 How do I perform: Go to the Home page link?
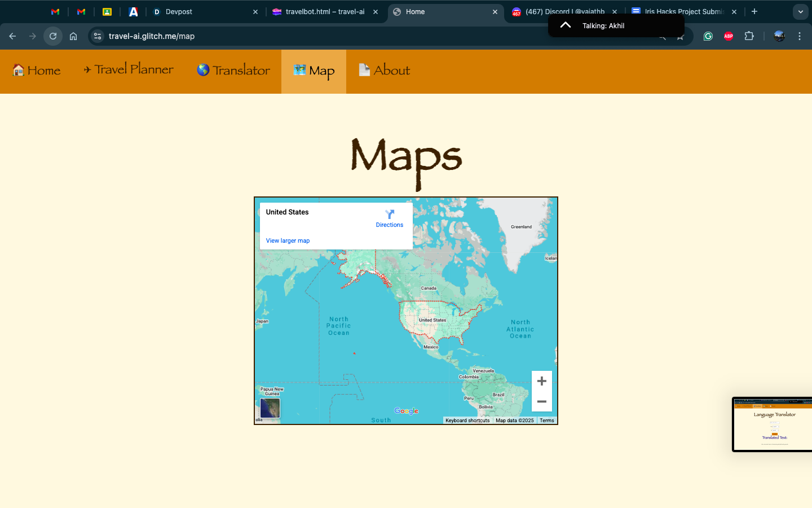pos(37,70)
